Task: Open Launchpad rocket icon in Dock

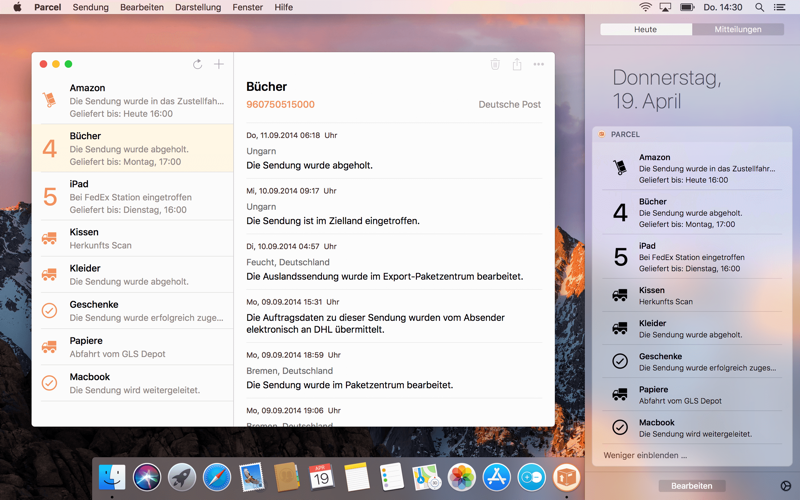Action: [x=182, y=478]
